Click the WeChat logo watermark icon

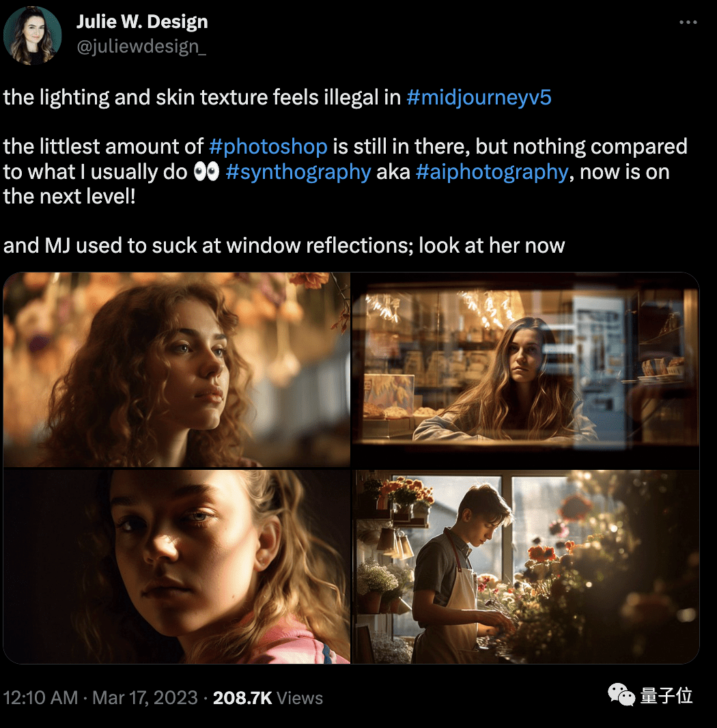pyautogui.click(x=621, y=695)
